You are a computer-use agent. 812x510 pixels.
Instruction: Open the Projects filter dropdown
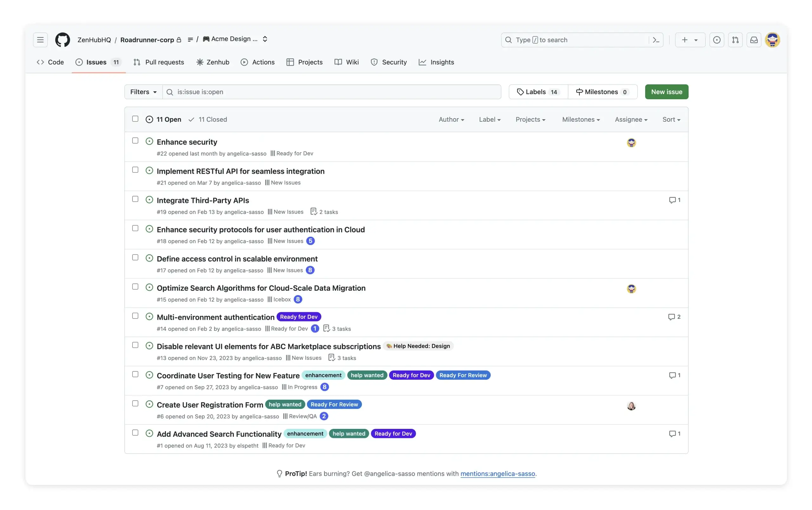[530, 119]
